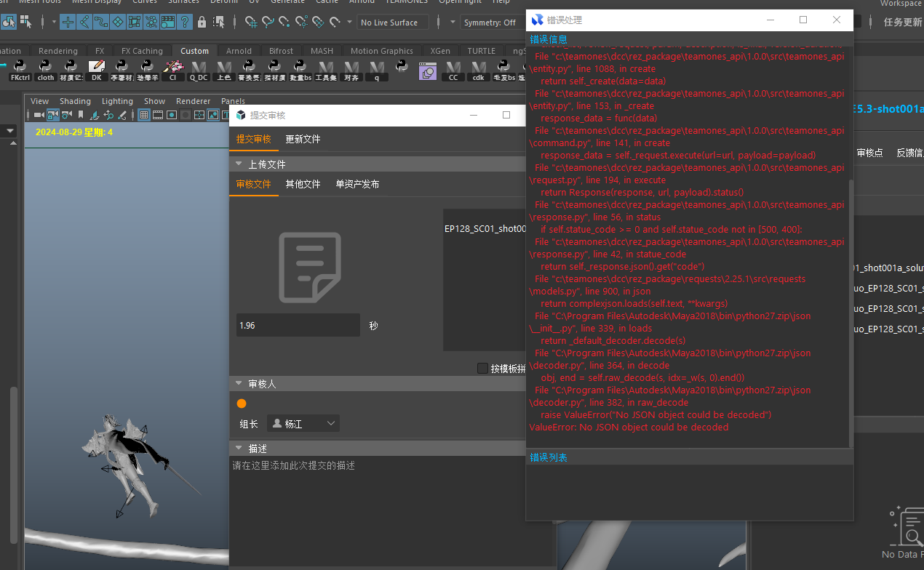Click the FKctrl shelf script icon
924x570 pixels.
click(20, 68)
